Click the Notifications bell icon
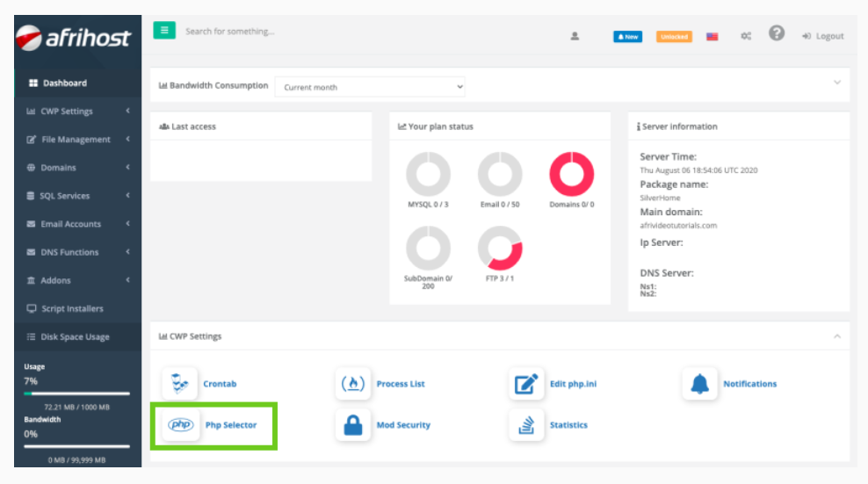The height and width of the screenshot is (484, 868). (x=699, y=384)
